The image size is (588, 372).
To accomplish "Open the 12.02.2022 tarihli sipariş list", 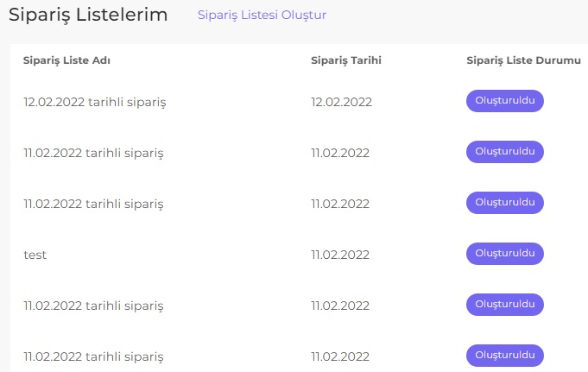I will (94, 102).
